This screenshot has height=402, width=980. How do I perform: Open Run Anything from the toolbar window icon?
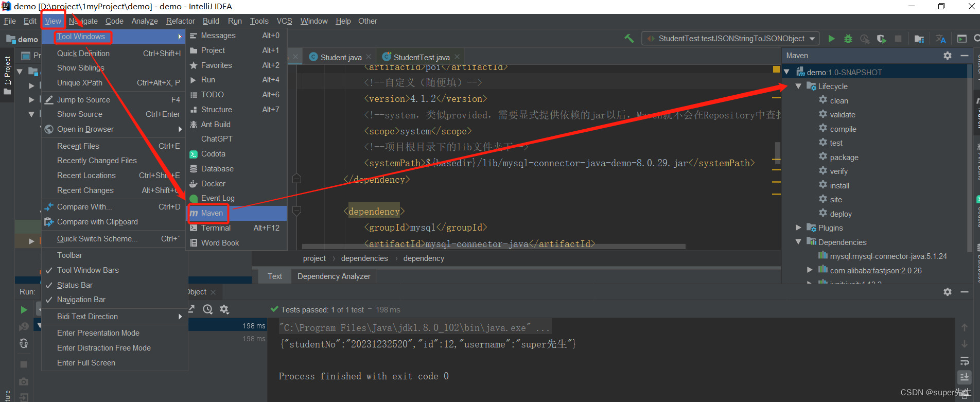pyautogui.click(x=962, y=39)
